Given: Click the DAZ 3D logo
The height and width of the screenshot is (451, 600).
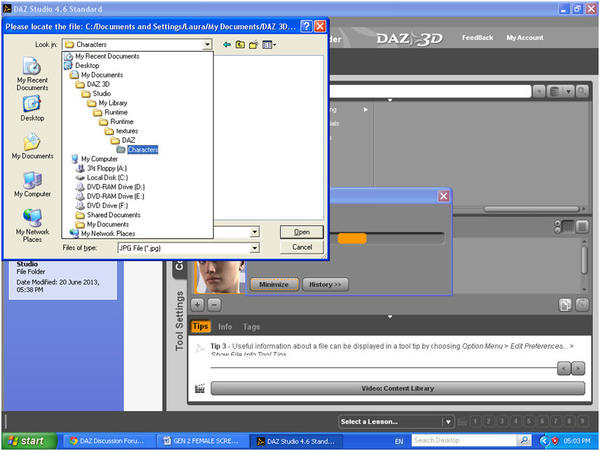Looking at the screenshot, I should click(410, 38).
